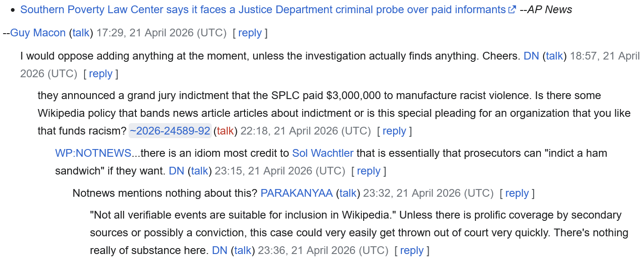Open DN's talk page from the 23:15 comment

[x=200, y=171]
